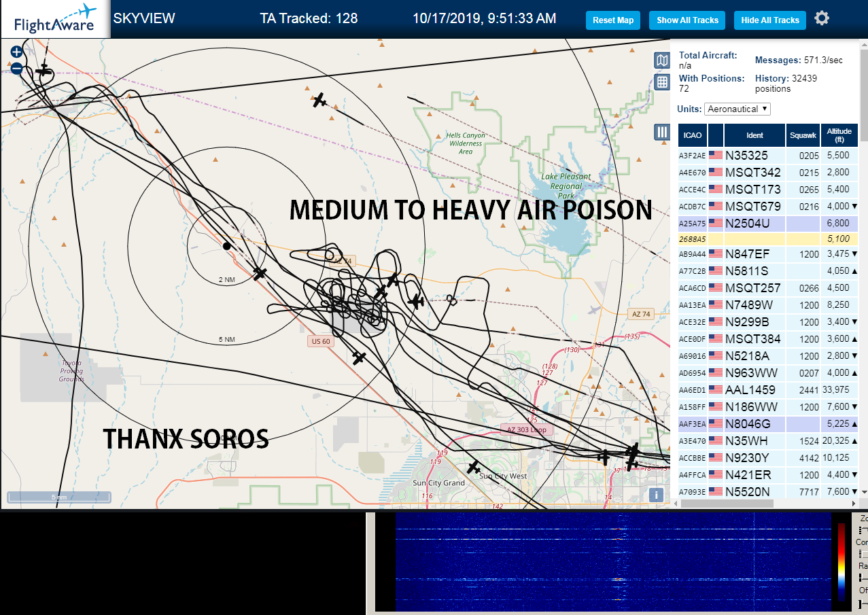Click the spectrum waterfall display below the map
868x615 pixels.
612,563
